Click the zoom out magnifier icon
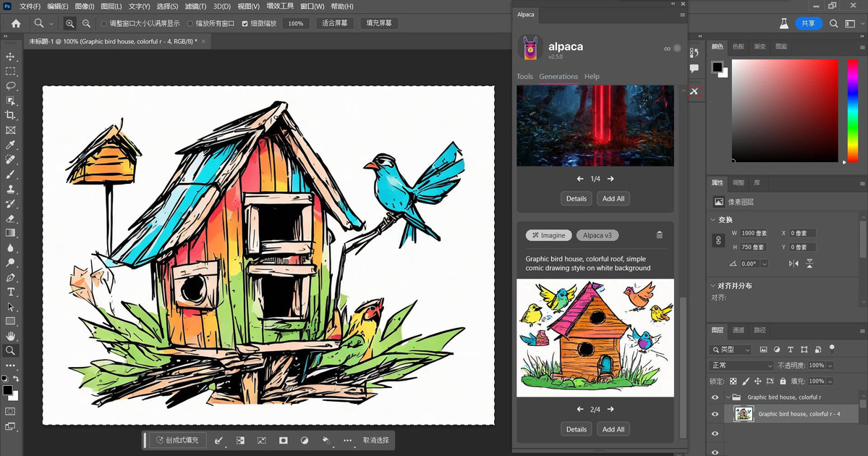This screenshot has height=456, width=868. pos(87,23)
